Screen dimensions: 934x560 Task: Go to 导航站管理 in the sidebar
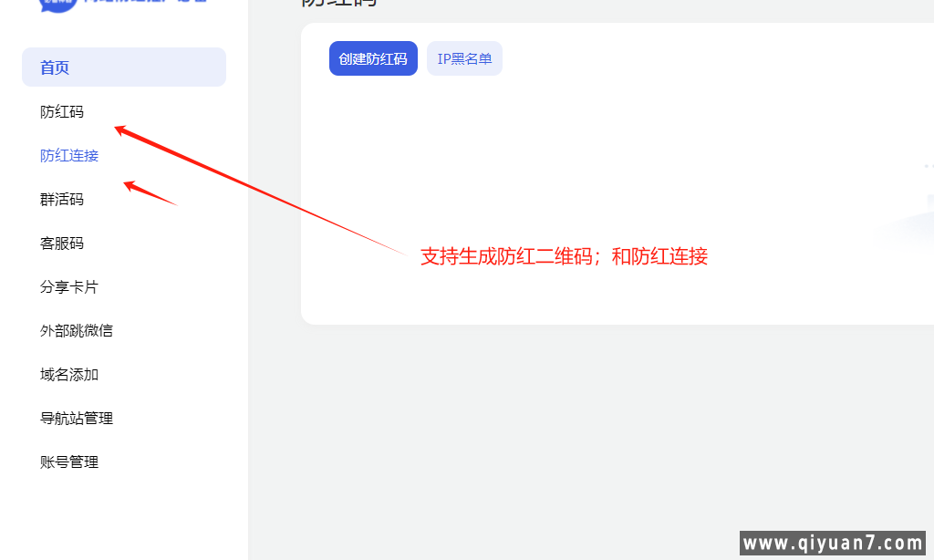tap(77, 419)
